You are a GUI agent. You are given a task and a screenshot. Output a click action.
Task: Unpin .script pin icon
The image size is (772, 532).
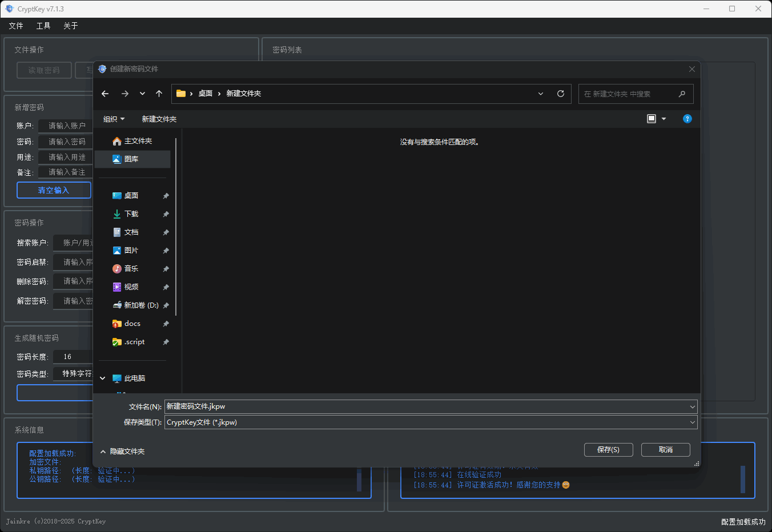[x=166, y=342]
